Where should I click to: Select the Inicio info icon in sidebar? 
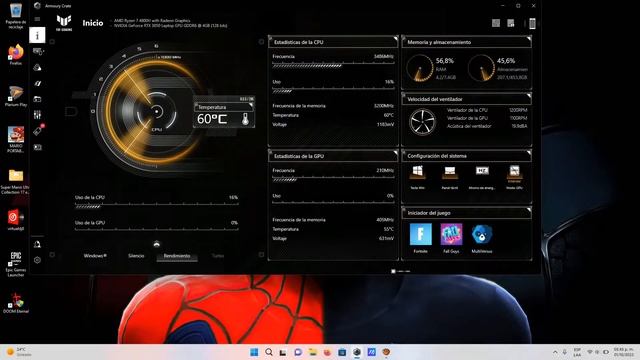(37, 36)
